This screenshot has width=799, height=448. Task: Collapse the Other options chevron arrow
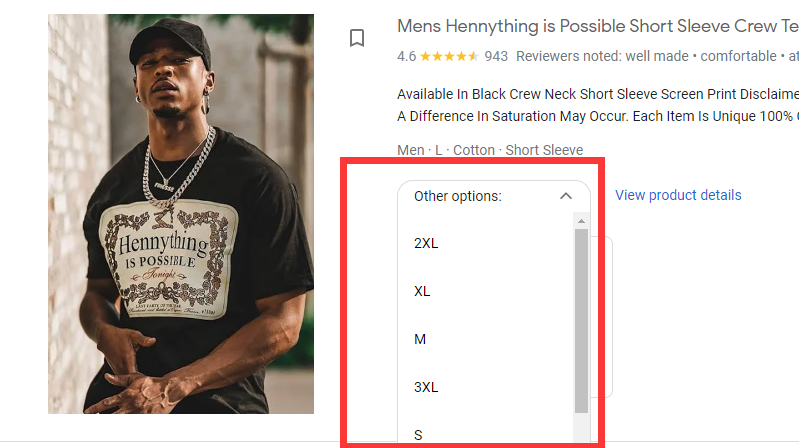pyautogui.click(x=566, y=197)
